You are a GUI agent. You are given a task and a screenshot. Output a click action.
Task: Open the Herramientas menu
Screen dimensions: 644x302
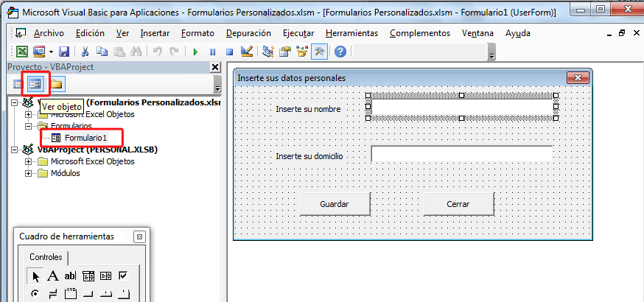point(351,33)
